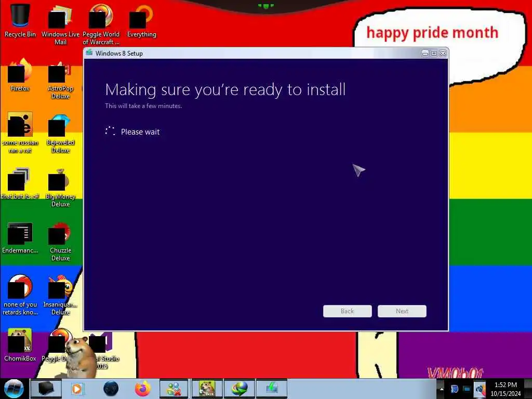This screenshot has height=399, width=532.
Task: Open the Visual Studio 2015 desktop icon
Action: tap(104, 351)
